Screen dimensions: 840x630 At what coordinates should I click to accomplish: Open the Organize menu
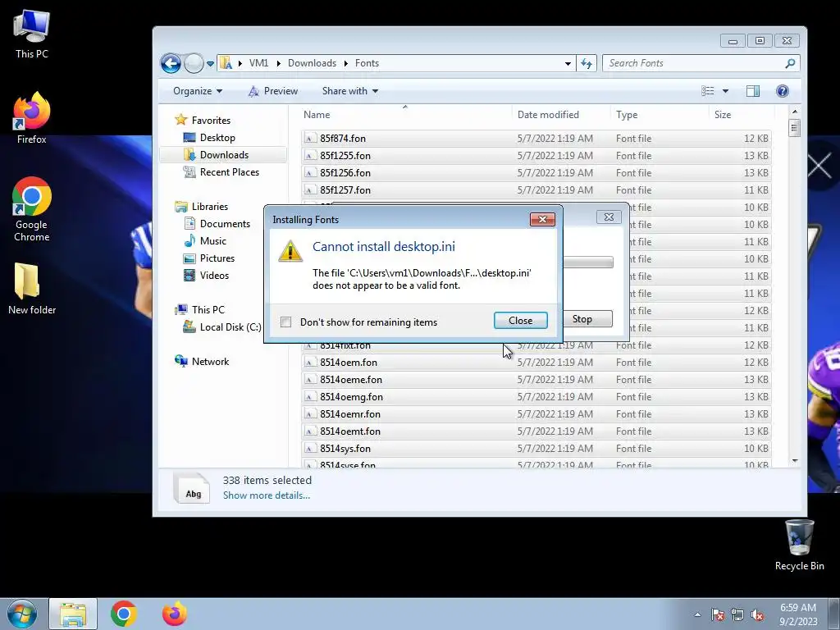197,91
